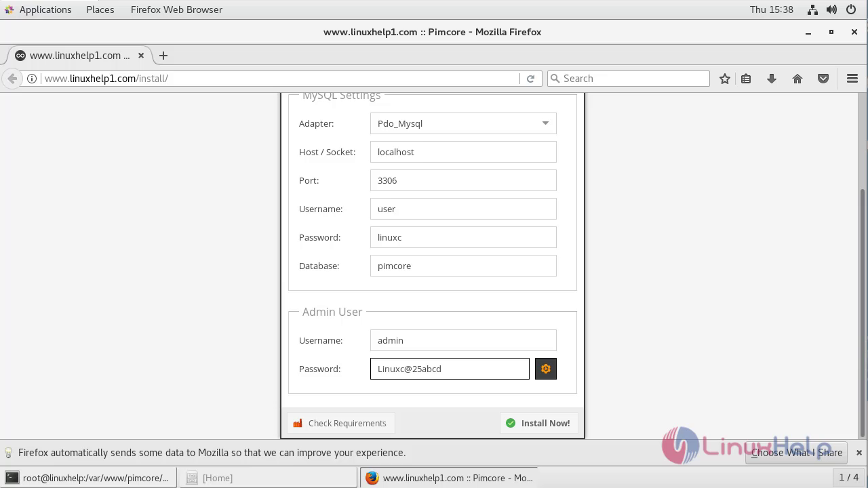Dismiss the Firefox data notification bar

tap(859, 453)
